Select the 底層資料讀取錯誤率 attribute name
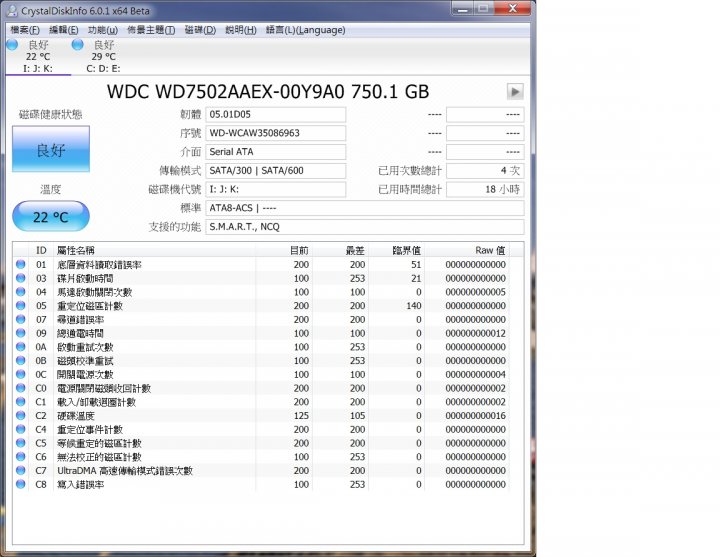The image size is (720, 557). coord(99,265)
